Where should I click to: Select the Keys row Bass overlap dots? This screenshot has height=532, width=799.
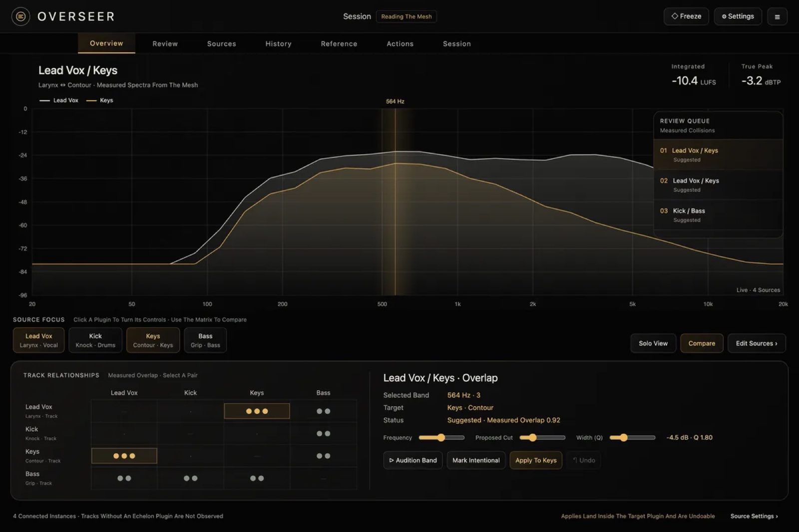point(323,456)
